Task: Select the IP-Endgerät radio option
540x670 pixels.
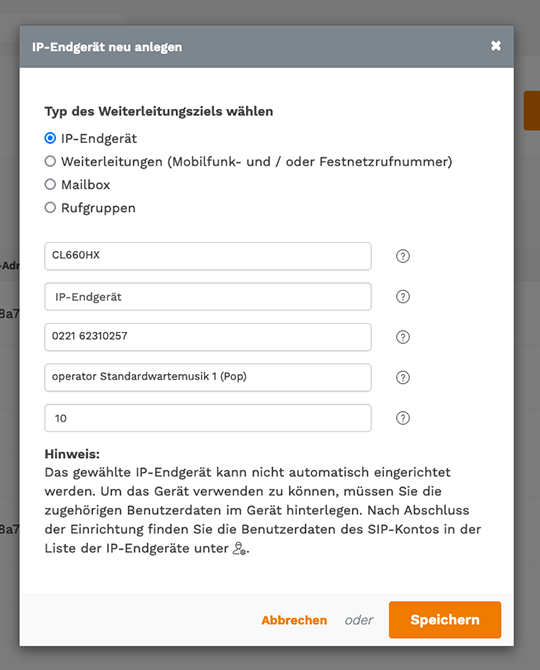Action: (50, 138)
